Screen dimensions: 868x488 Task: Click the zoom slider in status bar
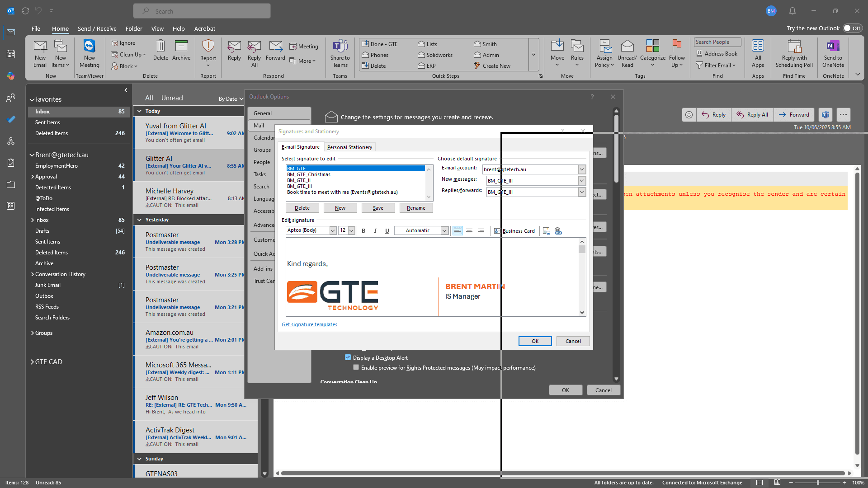click(817, 483)
